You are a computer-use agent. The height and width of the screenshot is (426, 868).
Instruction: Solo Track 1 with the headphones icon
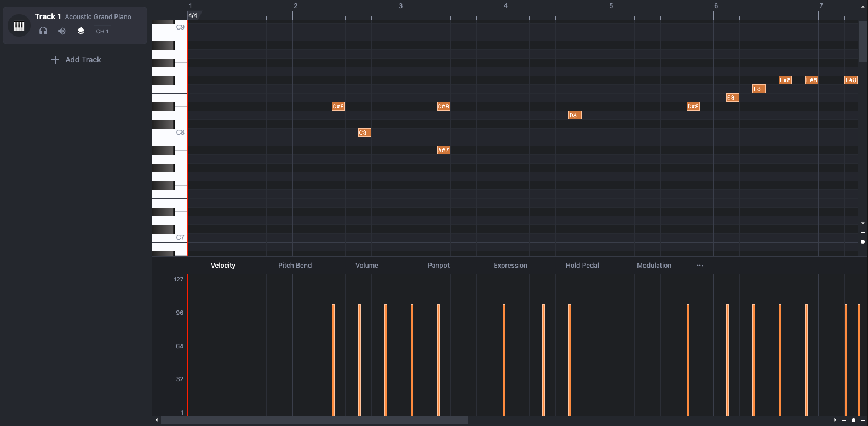43,31
